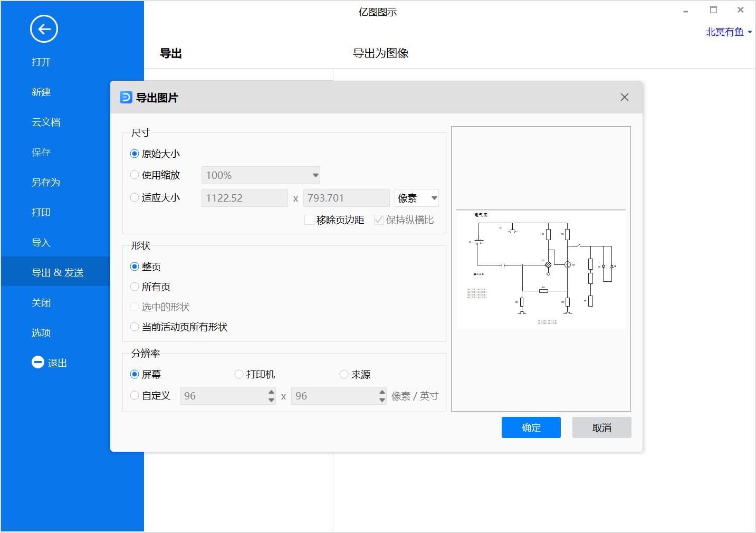Decrease first custom resolution value with down arrow
This screenshot has height=533, width=756.
[271, 400]
